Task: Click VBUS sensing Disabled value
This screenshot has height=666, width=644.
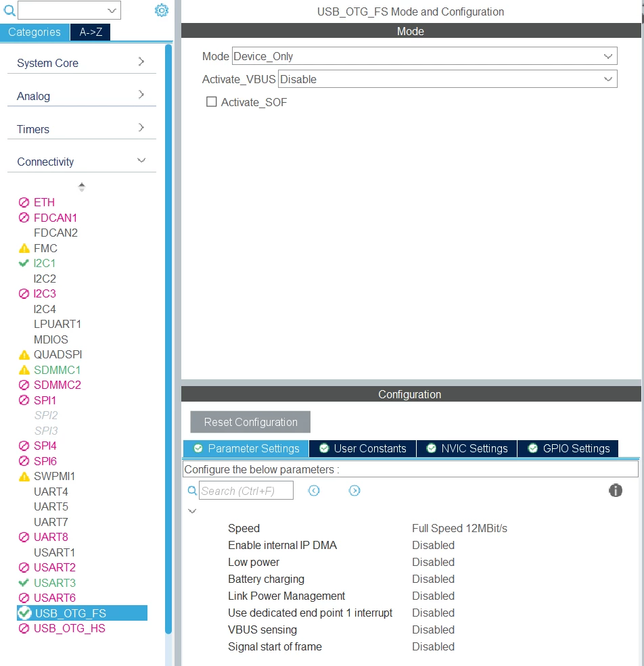Action: click(x=433, y=629)
